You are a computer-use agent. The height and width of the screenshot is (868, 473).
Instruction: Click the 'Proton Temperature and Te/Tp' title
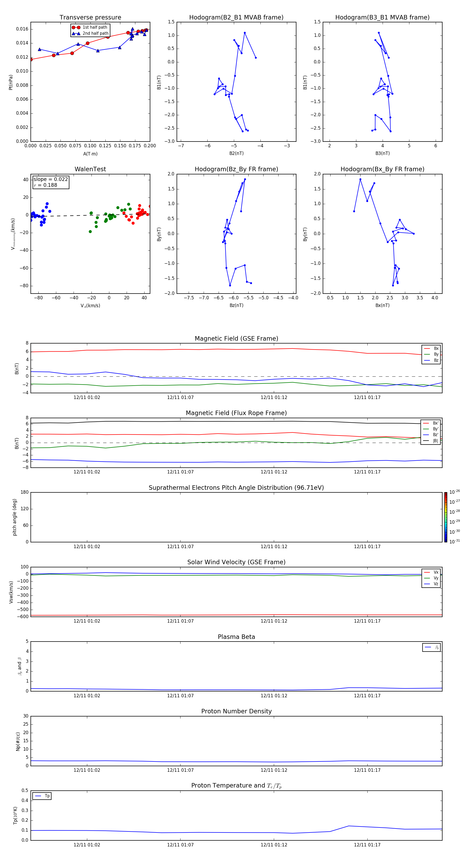click(x=236, y=786)
